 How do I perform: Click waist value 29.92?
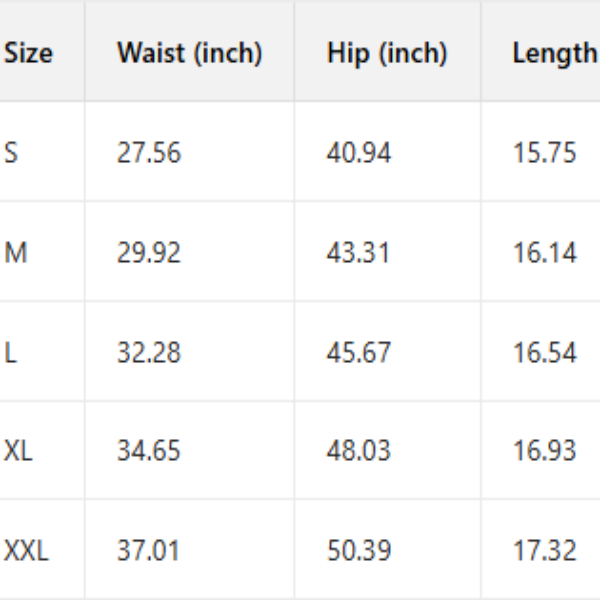(149, 253)
